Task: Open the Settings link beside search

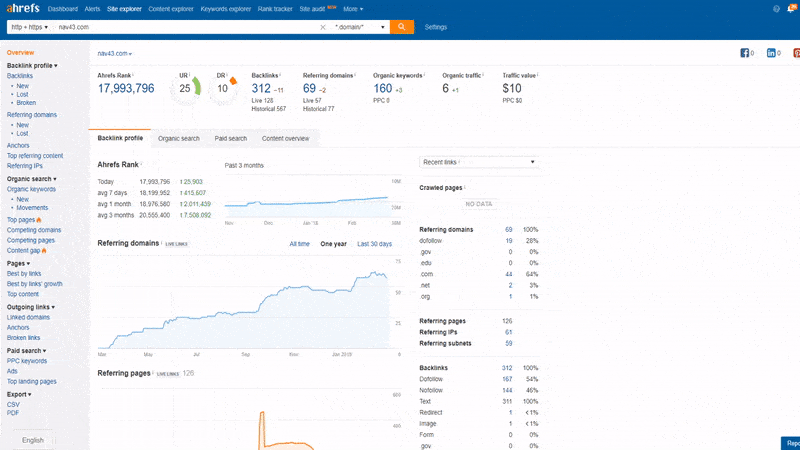Action: pyautogui.click(x=436, y=27)
